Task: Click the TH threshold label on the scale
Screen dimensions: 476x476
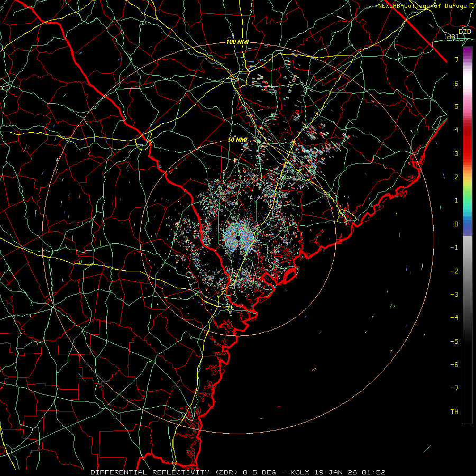Action: [x=454, y=412]
